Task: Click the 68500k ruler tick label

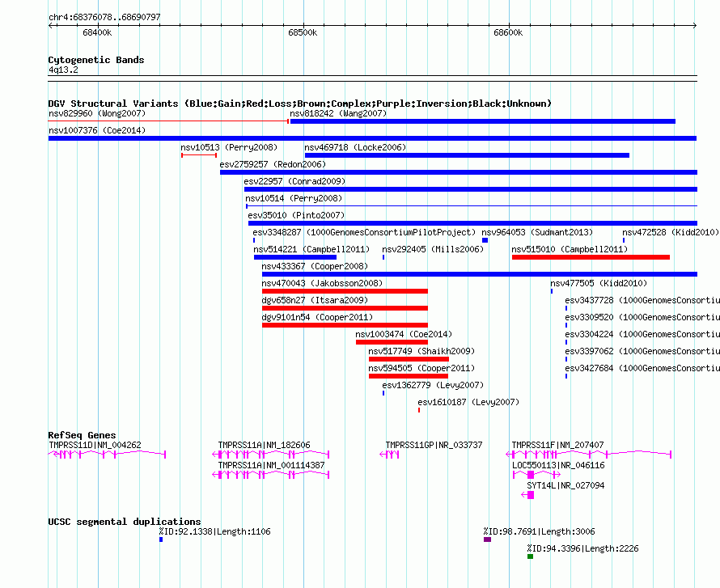Action: 303,33
